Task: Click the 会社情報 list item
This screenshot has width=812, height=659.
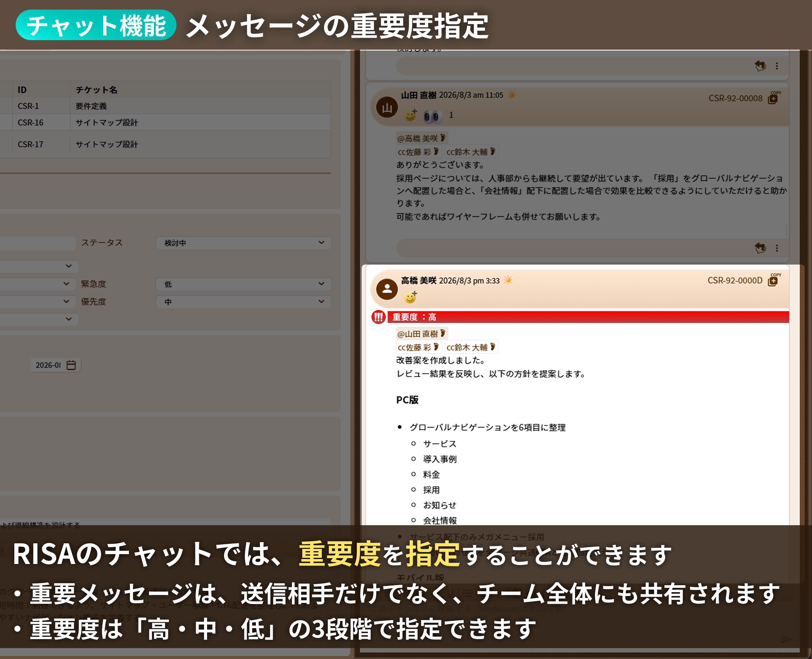Action: (x=440, y=520)
